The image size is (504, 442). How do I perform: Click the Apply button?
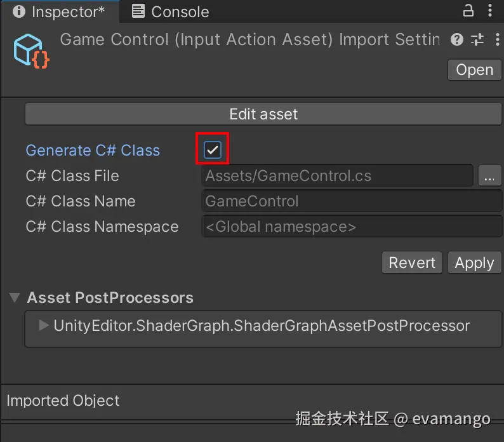[474, 263]
